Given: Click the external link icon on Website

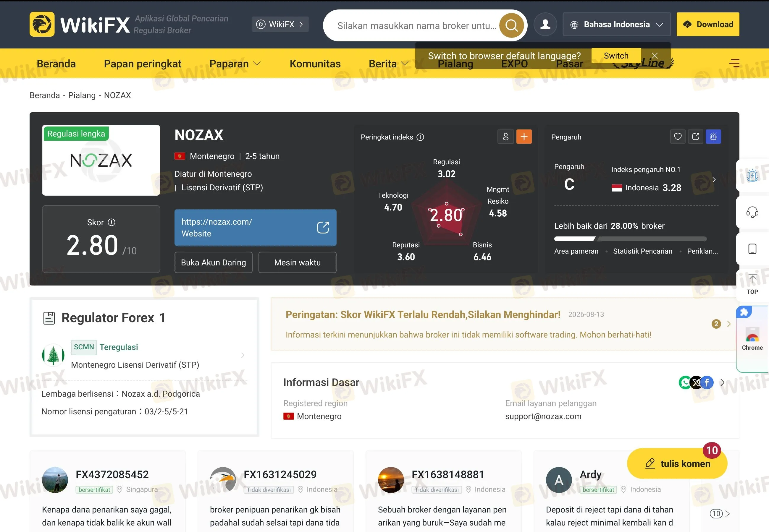Looking at the screenshot, I should click(323, 228).
